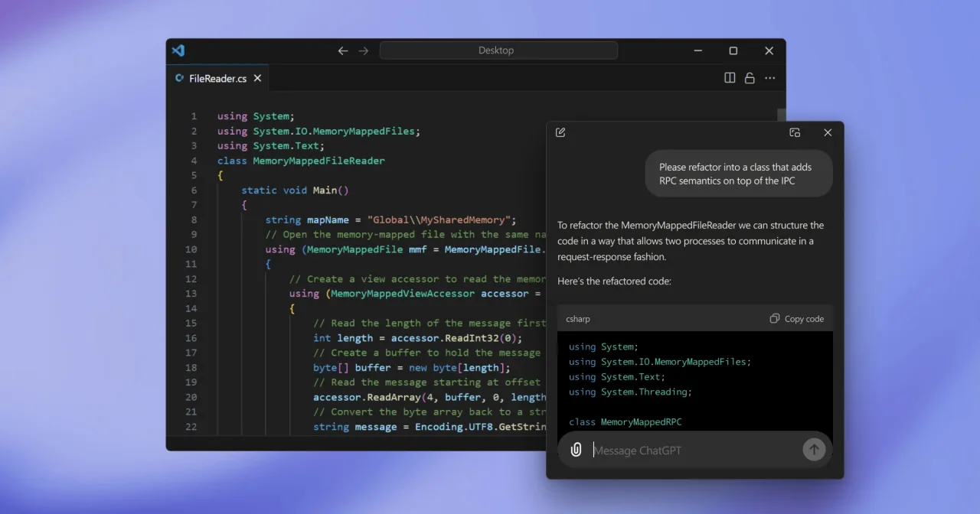Start a new chat in ChatGPT
The image size is (980, 514).
[x=560, y=132]
